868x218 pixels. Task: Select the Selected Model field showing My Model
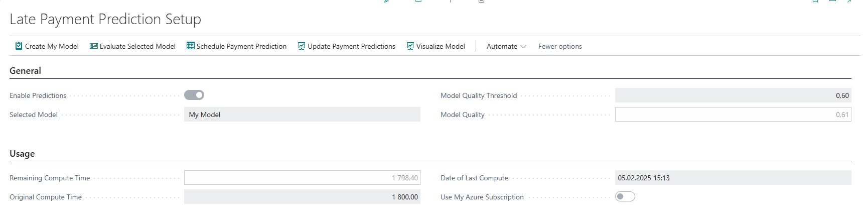pos(302,115)
